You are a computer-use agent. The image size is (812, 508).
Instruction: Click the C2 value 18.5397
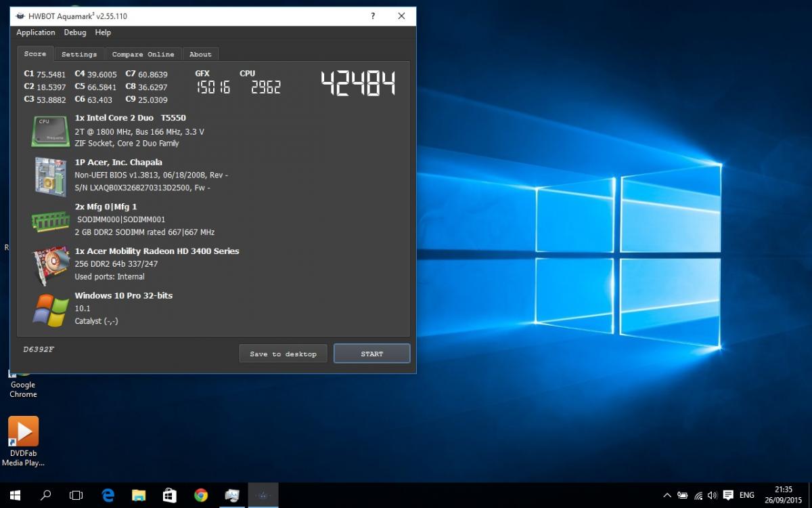(x=51, y=87)
